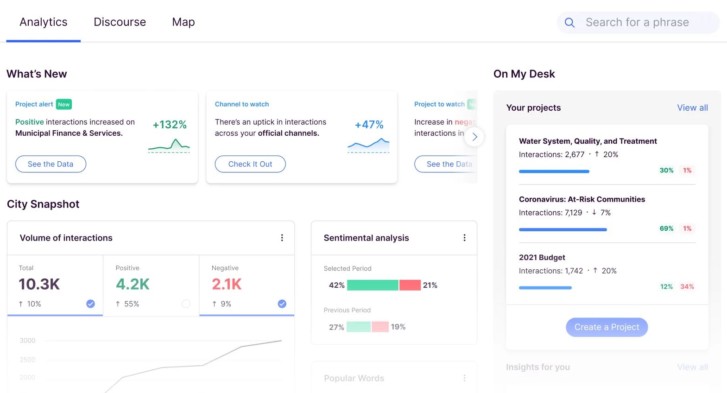Click Interactions: 7,129 text

tap(550, 213)
